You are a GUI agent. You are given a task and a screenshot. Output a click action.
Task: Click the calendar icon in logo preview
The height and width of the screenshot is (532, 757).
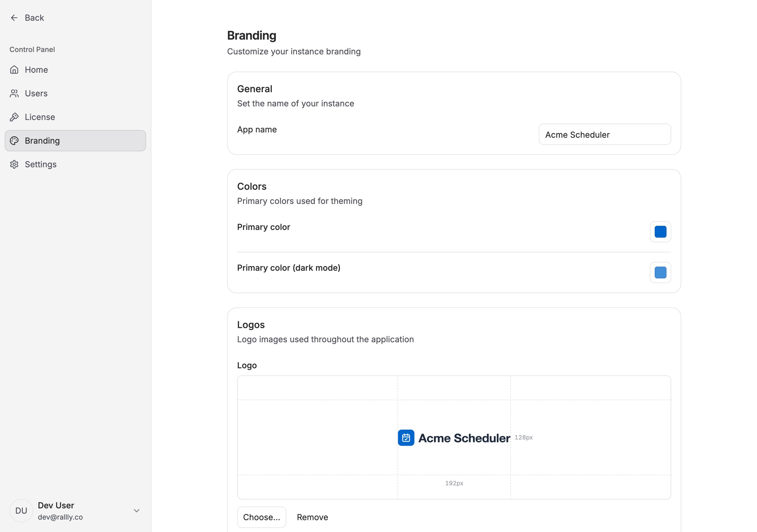pos(406,438)
